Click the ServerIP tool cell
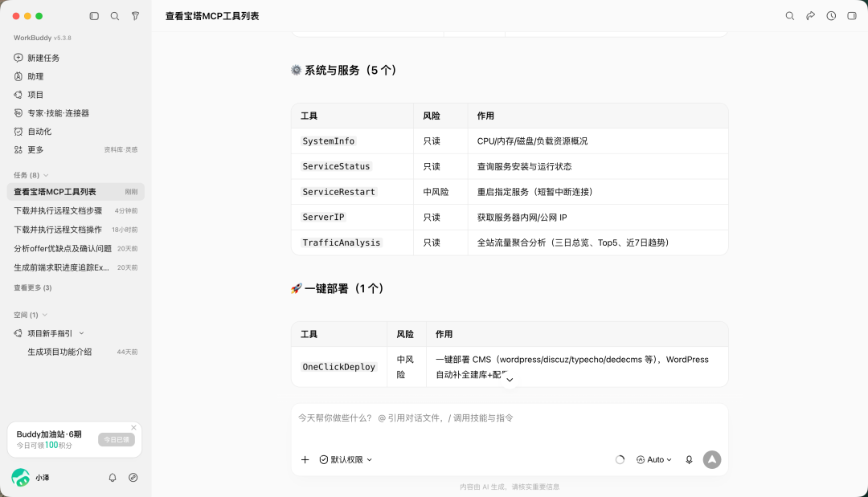Image resolution: width=868 pixels, height=497 pixels. click(x=323, y=218)
